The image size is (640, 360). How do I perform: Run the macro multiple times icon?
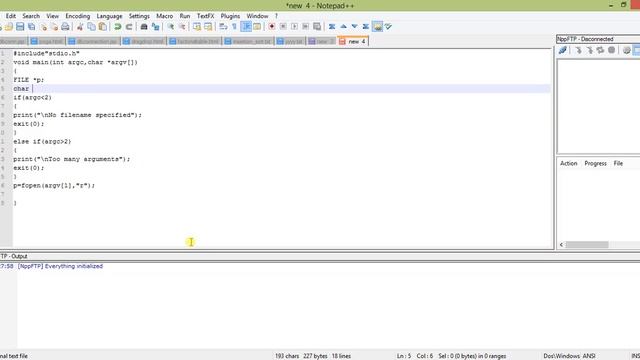click(305, 27)
